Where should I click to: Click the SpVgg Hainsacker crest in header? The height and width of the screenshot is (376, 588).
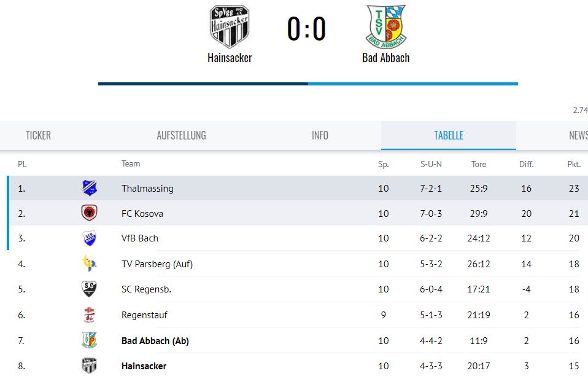coord(230,26)
